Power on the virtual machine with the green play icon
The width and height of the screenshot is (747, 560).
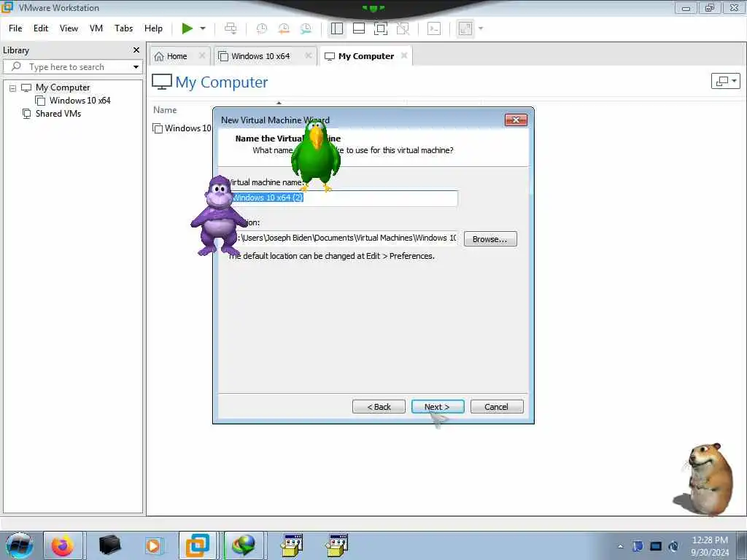pyautogui.click(x=187, y=28)
